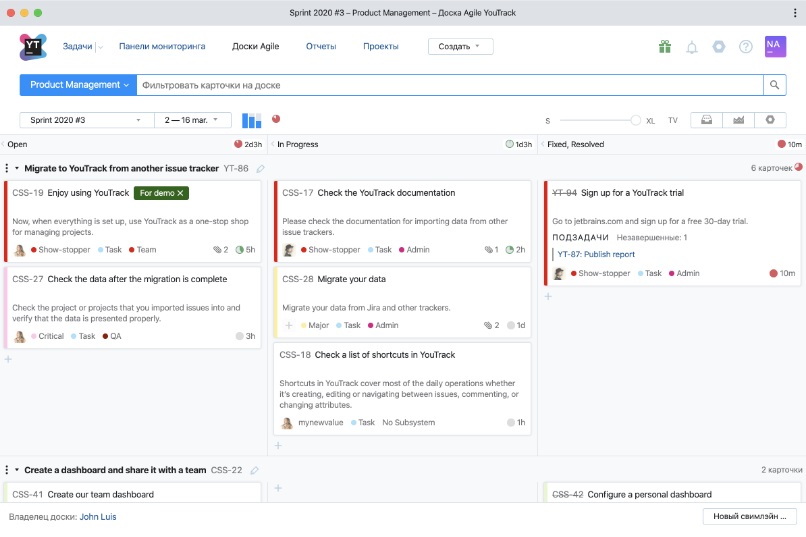
Task: Click the red sprint time indicator
Action: pos(276,119)
